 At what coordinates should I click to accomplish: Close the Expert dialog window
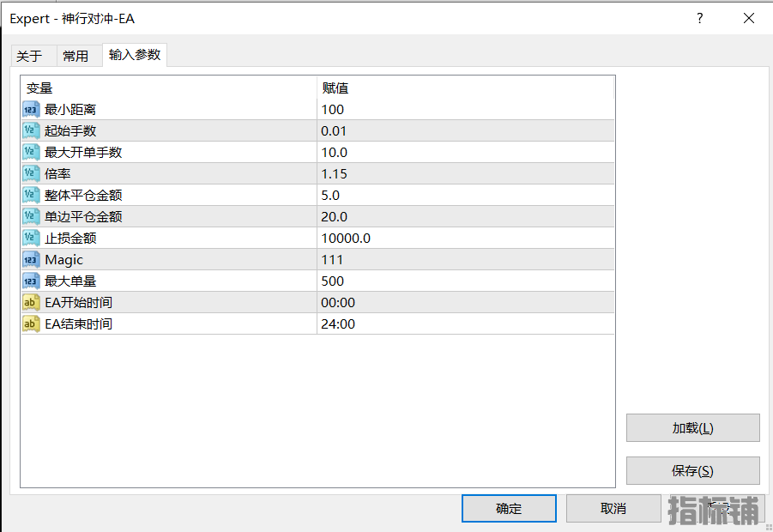(x=748, y=18)
